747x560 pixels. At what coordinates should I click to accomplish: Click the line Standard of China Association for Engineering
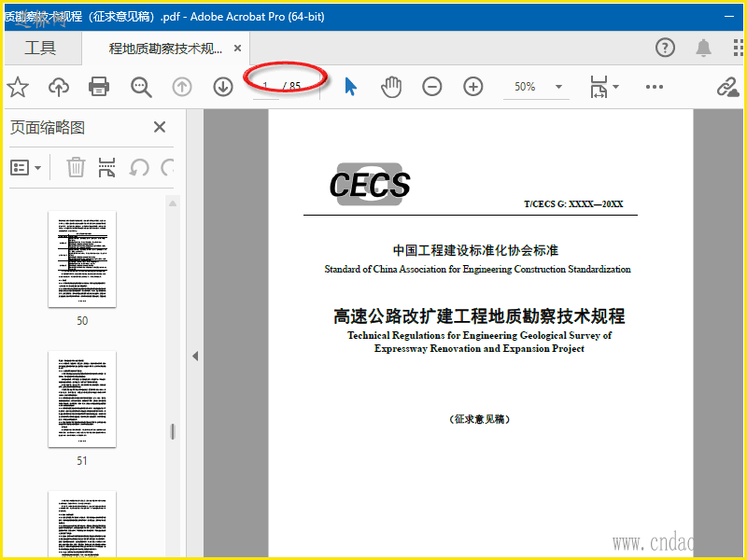click(x=477, y=269)
